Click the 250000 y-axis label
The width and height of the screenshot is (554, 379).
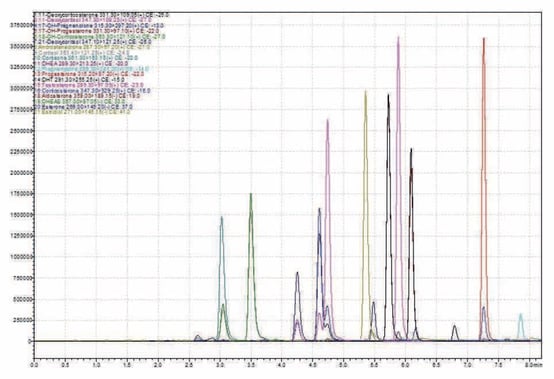23,320
